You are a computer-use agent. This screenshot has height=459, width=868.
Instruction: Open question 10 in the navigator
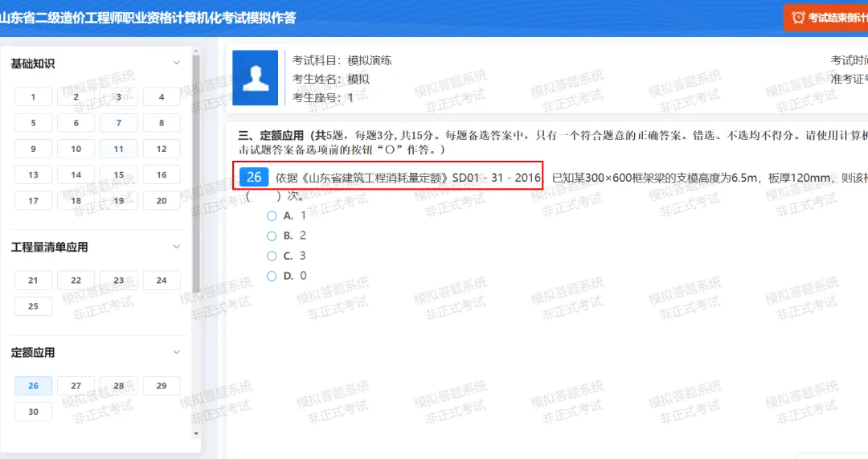(76, 149)
